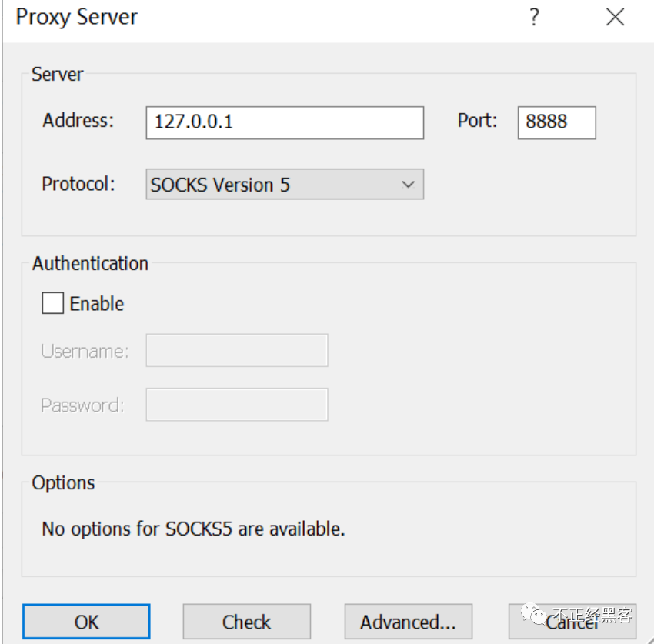Open the Advanced... settings
Viewport: 654px width, 644px height.
click(x=408, y=622)
